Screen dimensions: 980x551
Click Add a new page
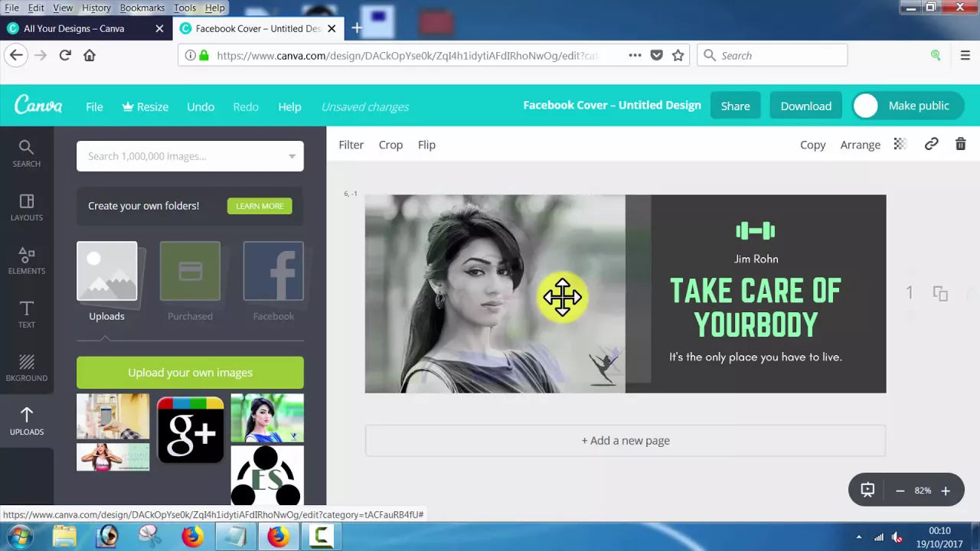pyautogui.click(x=626, y=441)
